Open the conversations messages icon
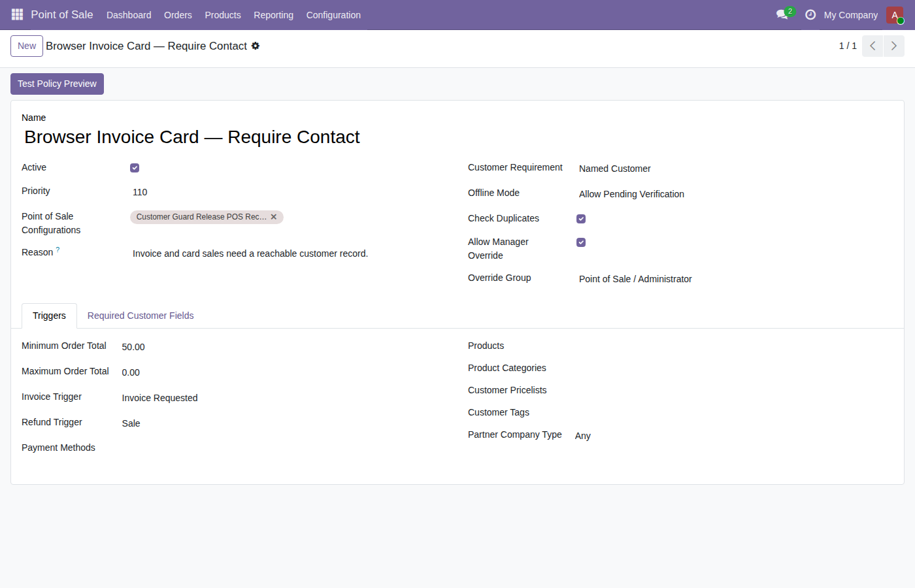 click(782, 14)
